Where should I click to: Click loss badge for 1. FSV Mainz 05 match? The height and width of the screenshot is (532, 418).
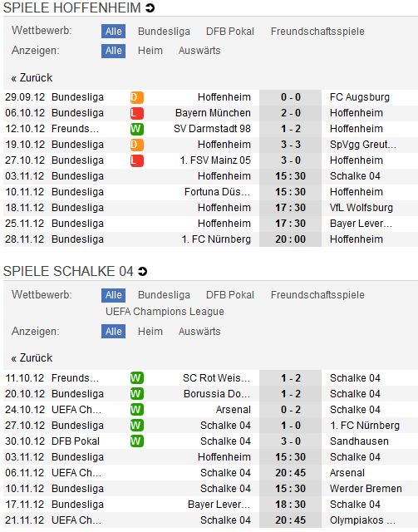(137, 160)
